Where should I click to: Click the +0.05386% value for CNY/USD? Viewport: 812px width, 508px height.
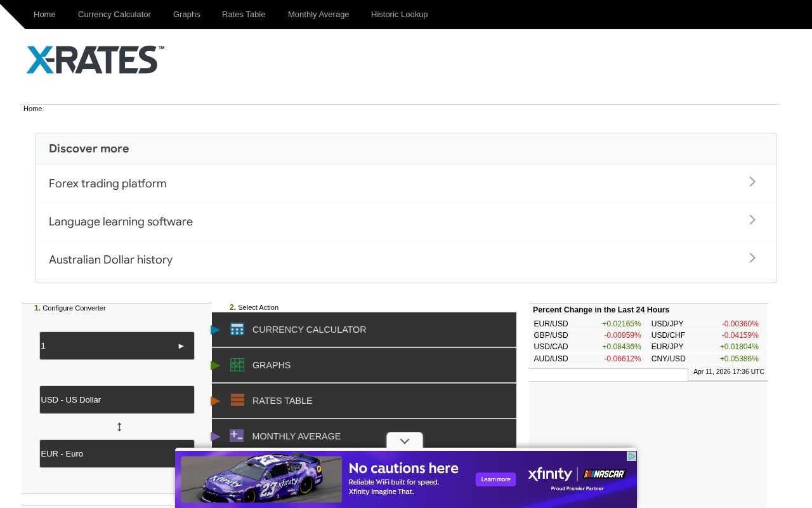pyautogui.click(x=739, y=359)
